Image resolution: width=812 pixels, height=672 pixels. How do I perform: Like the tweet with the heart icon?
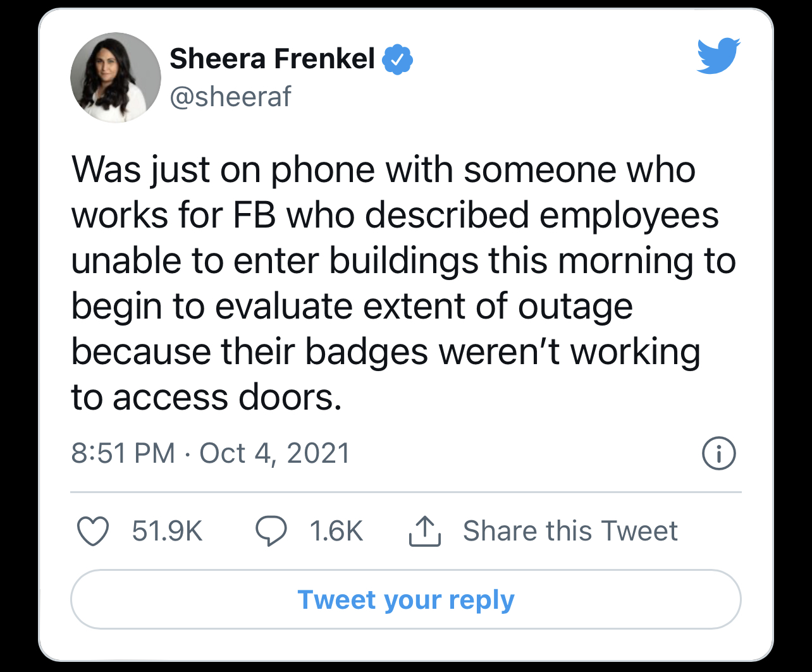[93, 531]
